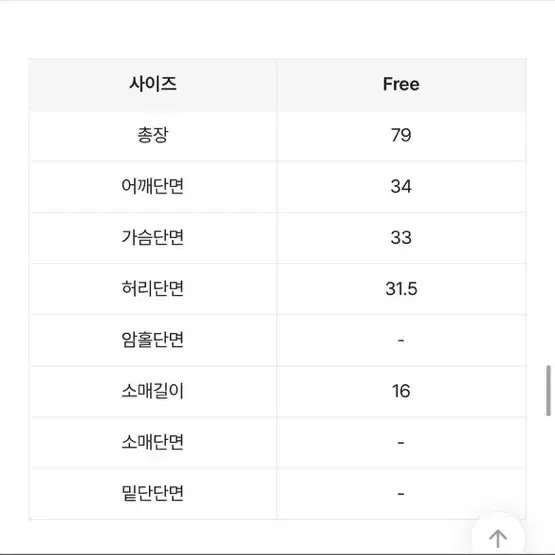Viewport: 555px width, 555px height.
Task: Click the sleeve length value 16
Action: tap(401, 391)
